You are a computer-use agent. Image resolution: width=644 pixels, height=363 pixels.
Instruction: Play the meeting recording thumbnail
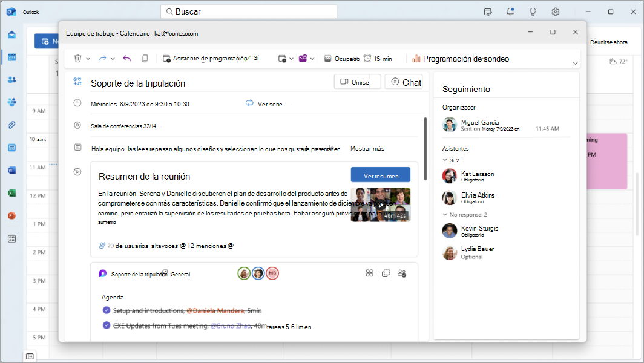[381, 205]
